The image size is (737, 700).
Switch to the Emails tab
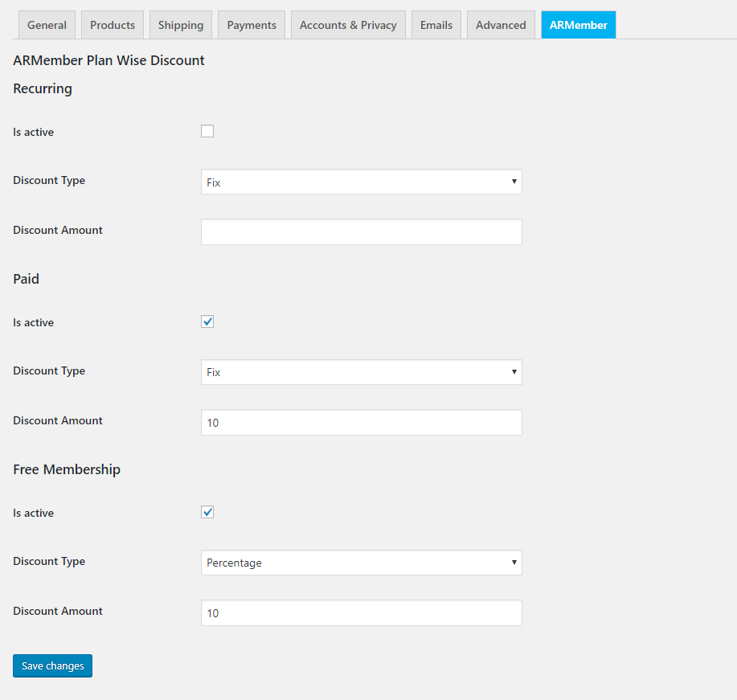(x=436, y=25)
